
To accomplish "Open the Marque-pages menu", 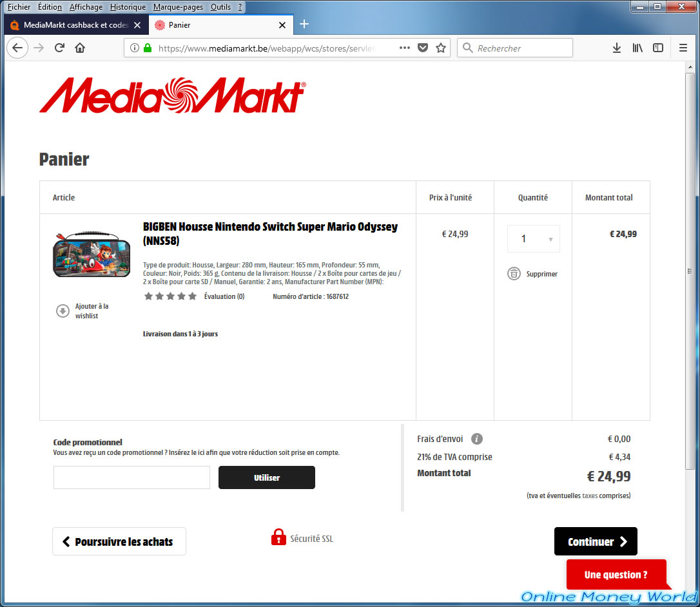I will click(178, 6).
